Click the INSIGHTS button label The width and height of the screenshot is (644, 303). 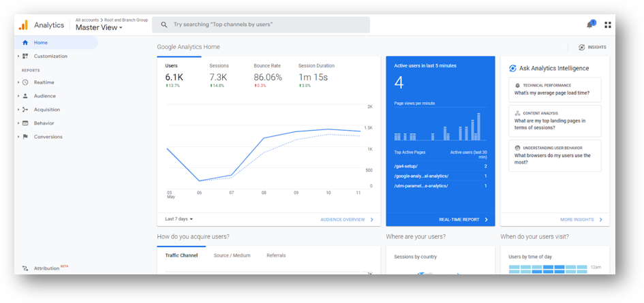[x=597, y=47]
